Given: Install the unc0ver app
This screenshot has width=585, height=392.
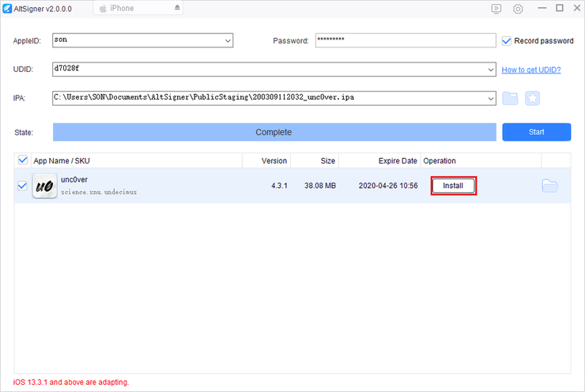Looking at the screenshot, I should (x=453, y=186).
